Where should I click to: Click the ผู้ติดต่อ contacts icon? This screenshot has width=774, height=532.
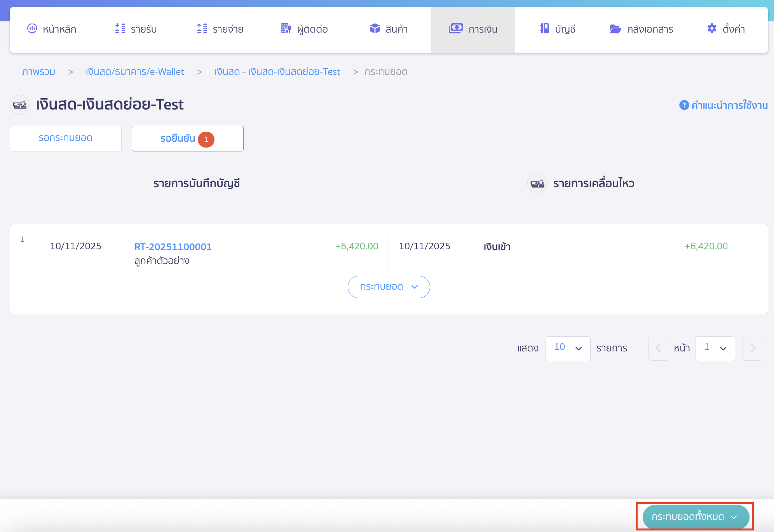[286, 29]
